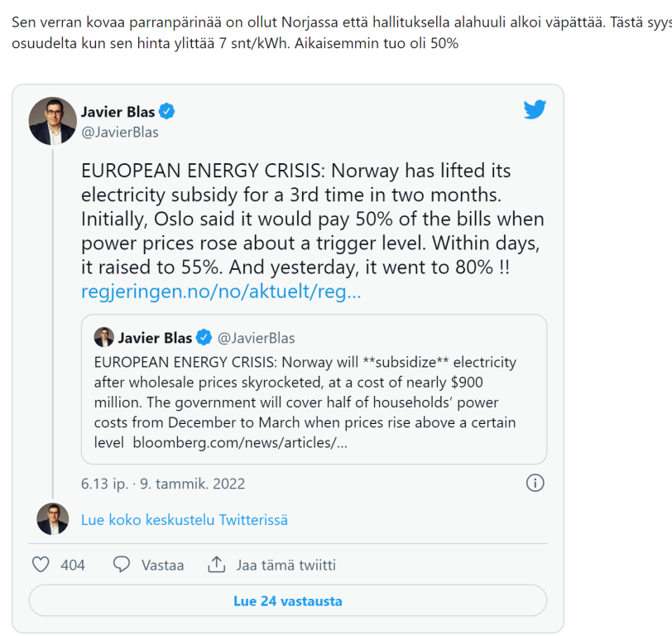Click the @JavierBlas handle in header
672x636 pixels.
tap(119, 132)
